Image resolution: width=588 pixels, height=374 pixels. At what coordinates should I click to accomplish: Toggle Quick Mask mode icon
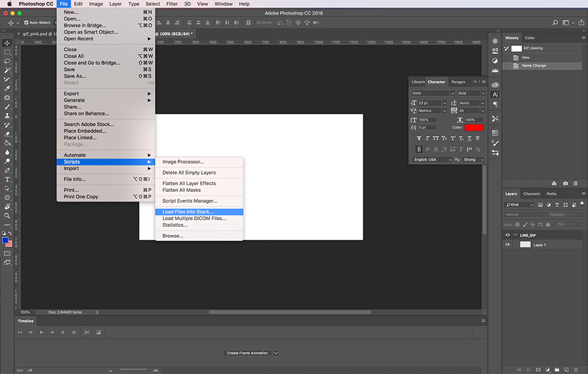pyautogui.click(x=7, y=253)
